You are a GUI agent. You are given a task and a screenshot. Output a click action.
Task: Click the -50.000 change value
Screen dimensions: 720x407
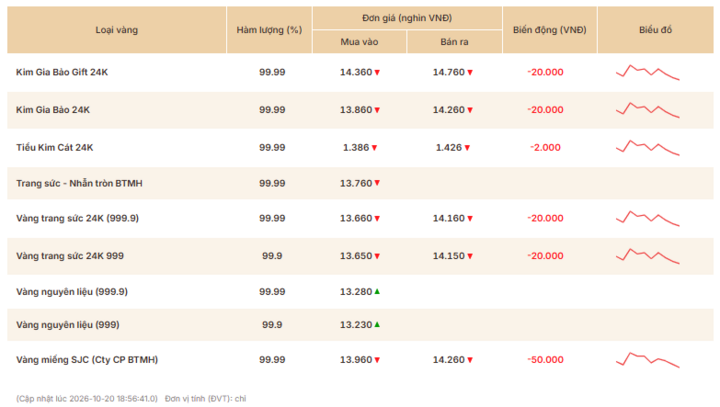tap(546, 360)
